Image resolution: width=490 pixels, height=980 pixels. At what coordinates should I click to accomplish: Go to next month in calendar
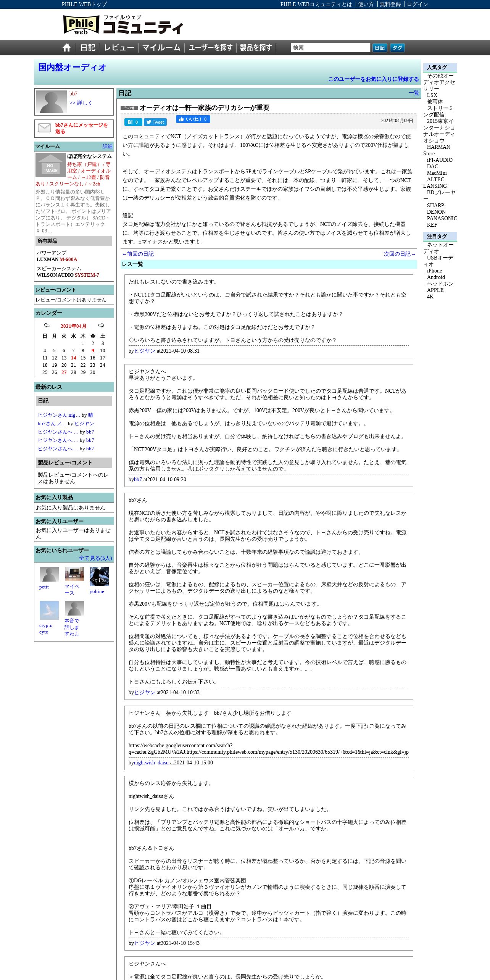pos(101,326)
